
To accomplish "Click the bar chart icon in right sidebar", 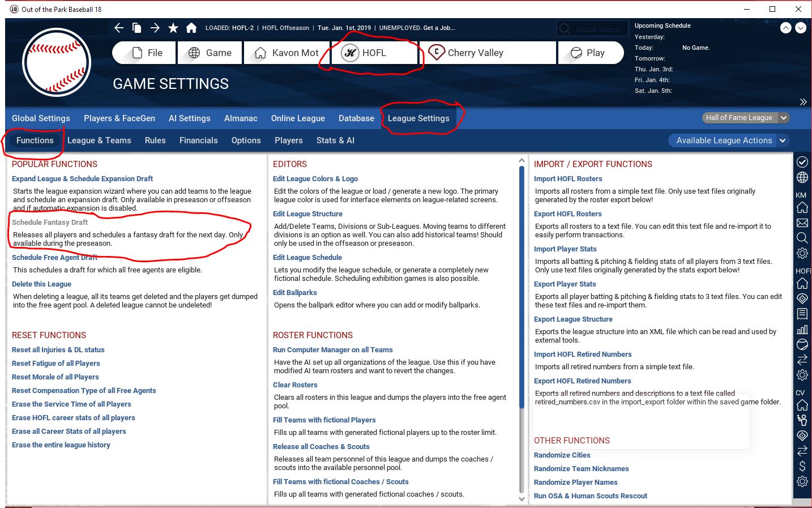I will pos(802,329).
